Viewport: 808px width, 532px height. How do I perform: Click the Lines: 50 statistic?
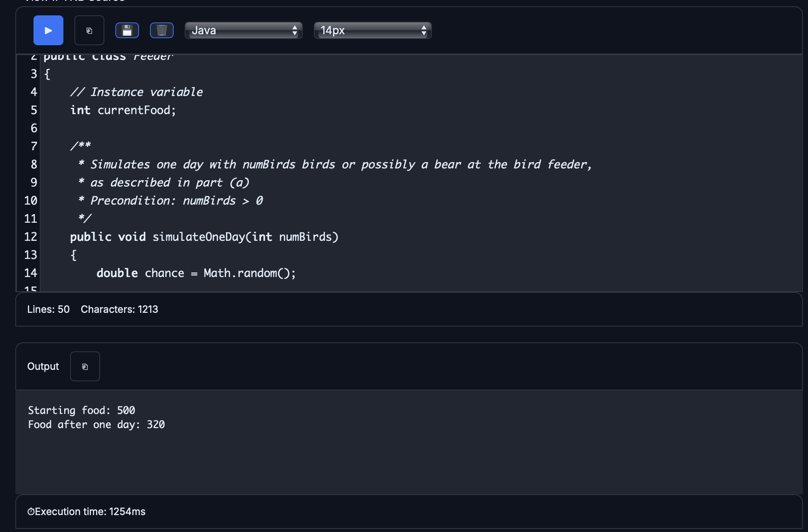(x=48, y=309)
